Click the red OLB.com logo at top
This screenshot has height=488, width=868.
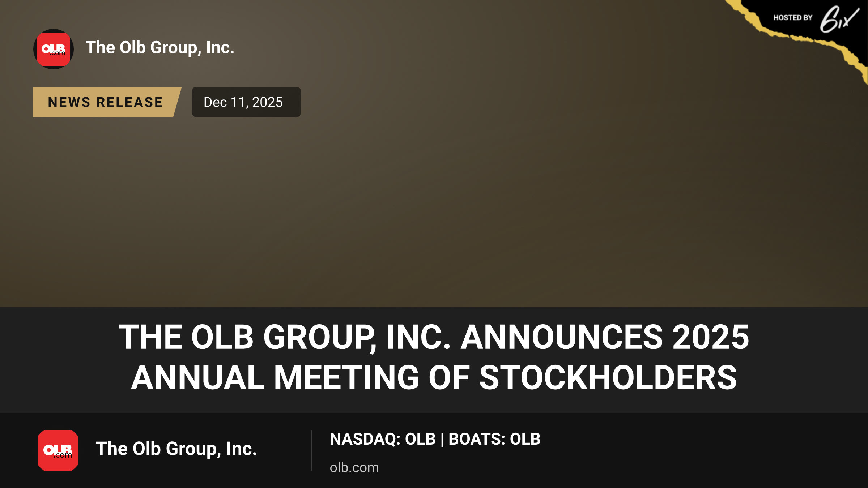pos(54,49)
